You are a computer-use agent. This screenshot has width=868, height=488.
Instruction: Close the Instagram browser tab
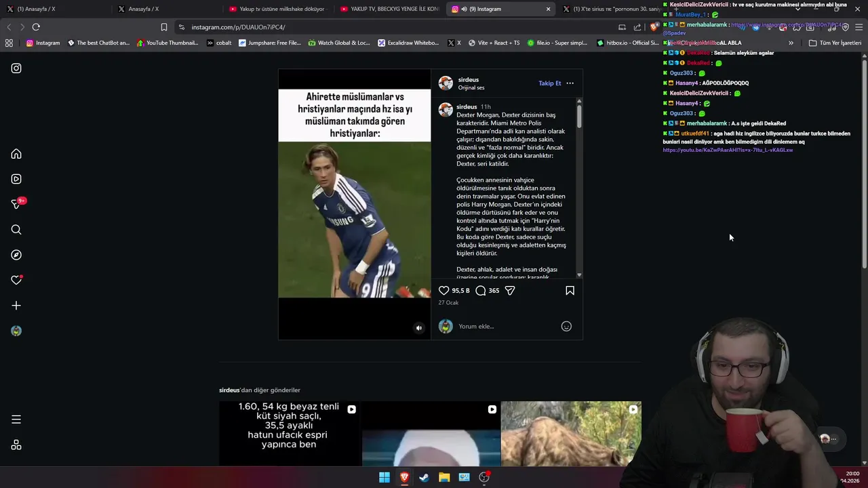click(x=548, y=9)
